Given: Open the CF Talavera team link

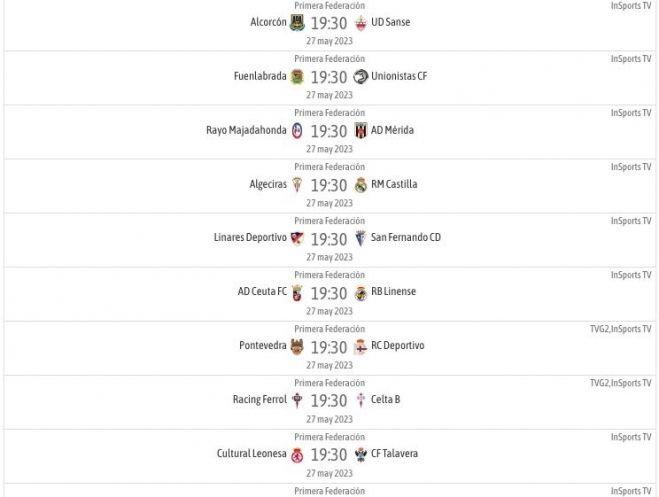Looking at the screenshot, I should (x=395, y=454).
